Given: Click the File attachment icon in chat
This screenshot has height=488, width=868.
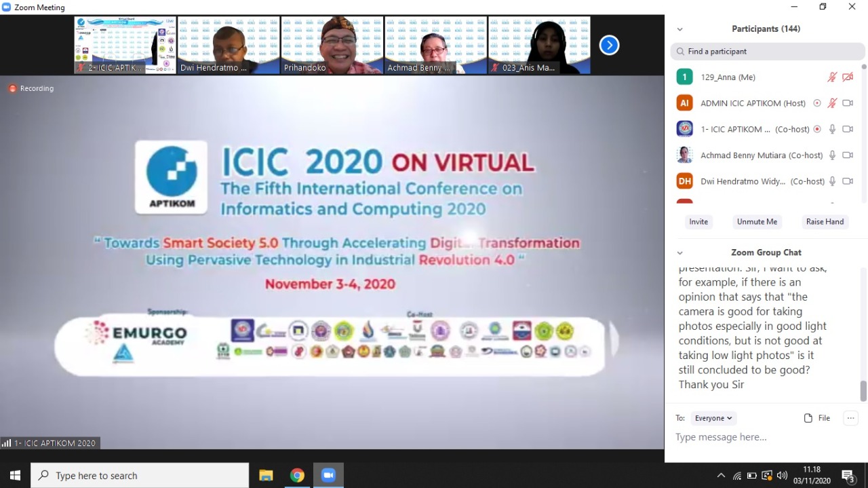Looking at the screenshot, I should 816,418.
